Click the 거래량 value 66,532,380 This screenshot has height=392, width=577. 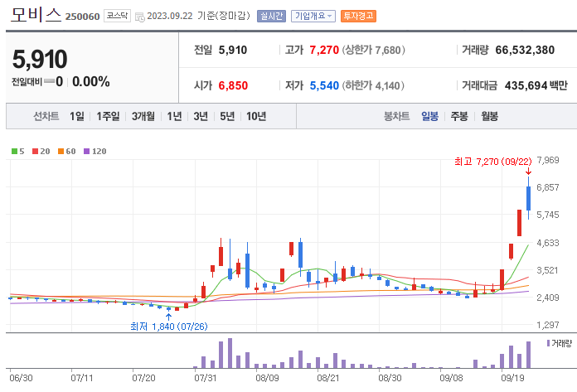tap(525, 50)
